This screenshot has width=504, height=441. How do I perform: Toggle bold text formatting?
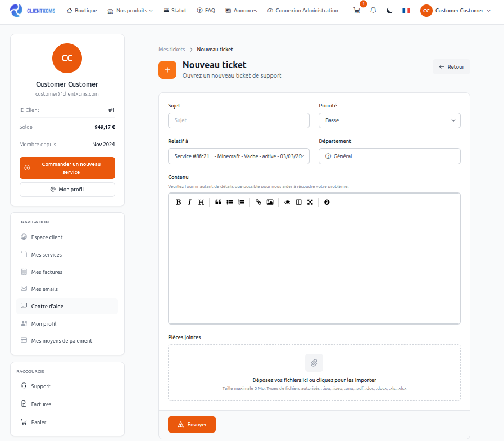pos(178,202)
